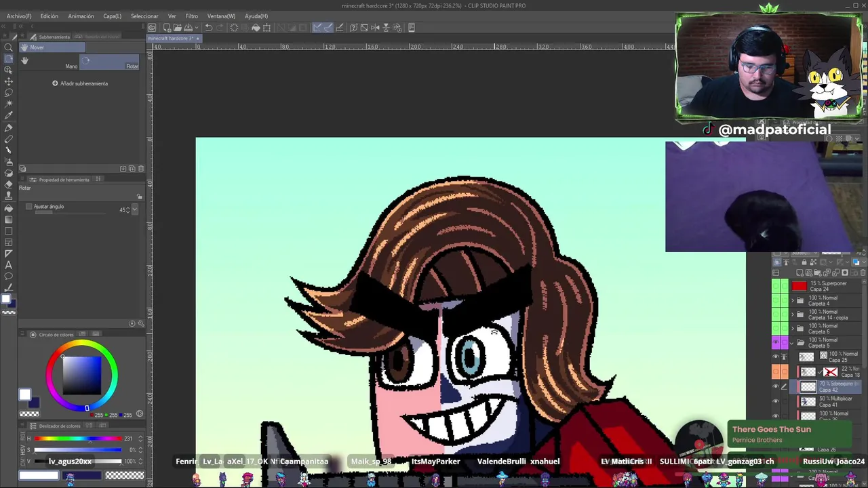Open Clip Studio launcher icon
Image resolution: width=868 pixels, height=488 pixels.
pyautogui.click(x=152, y=28)
